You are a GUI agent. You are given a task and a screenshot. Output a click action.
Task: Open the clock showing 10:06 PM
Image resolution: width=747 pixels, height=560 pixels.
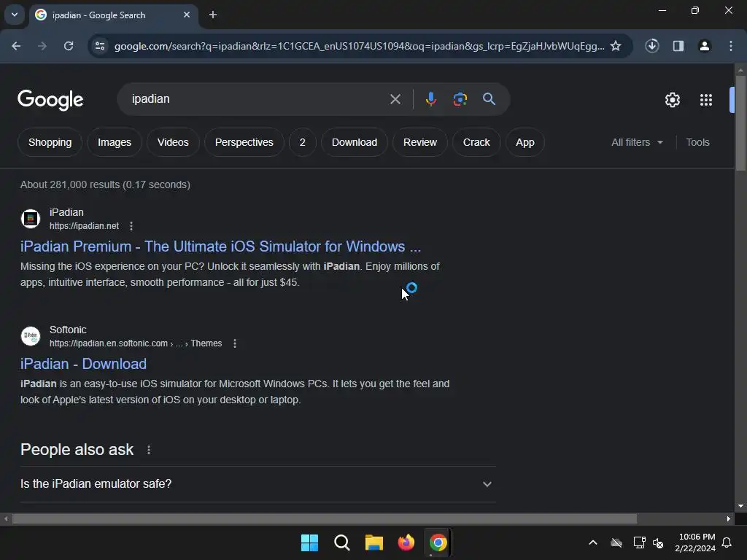tap(695, 542)
